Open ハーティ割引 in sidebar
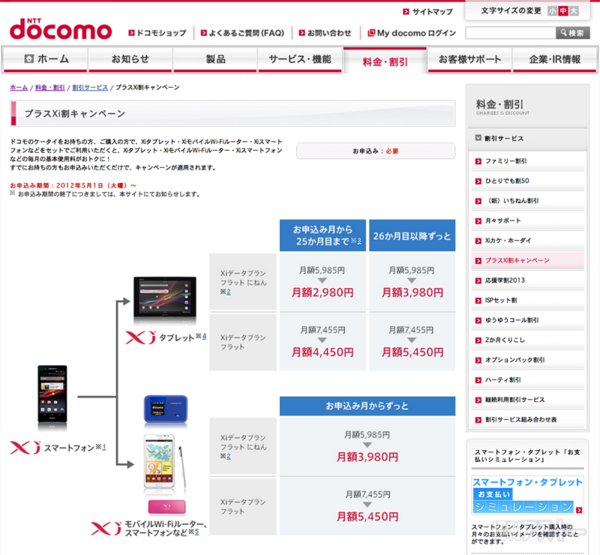The image size is (600, 555). (503, 380)
